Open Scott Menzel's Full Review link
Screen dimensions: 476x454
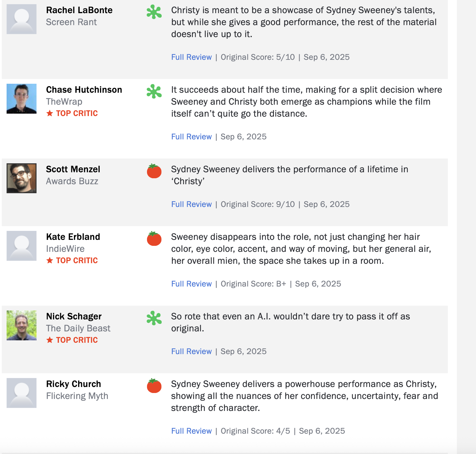[191, 204]
